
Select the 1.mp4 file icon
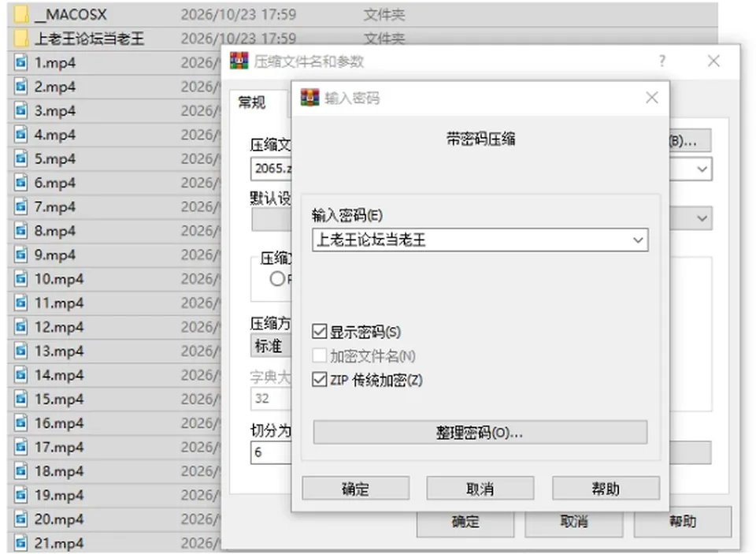[x=20, y=63]
